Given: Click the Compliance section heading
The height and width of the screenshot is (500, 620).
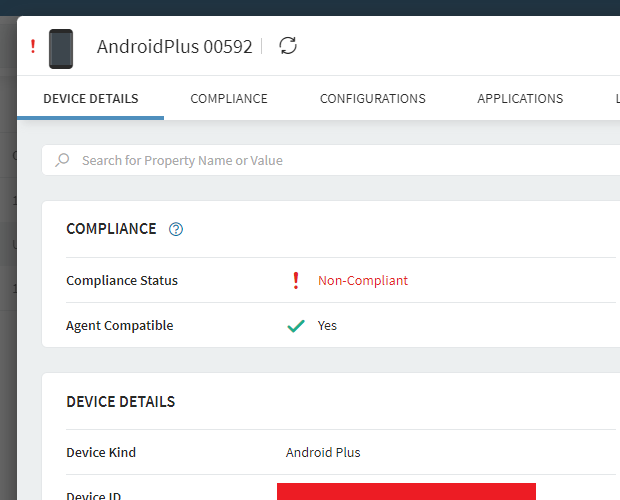Looking at the screenshot, I should [111, 229].
